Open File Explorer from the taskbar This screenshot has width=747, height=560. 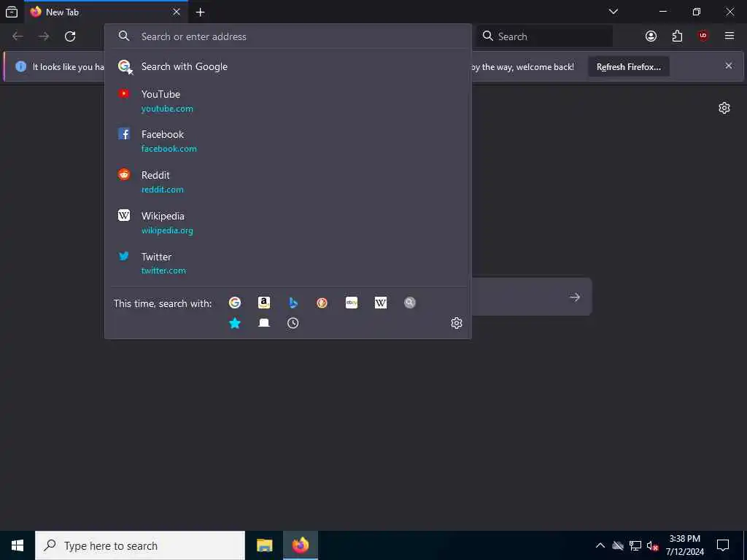pyautogui.click(x=264, y=545)
